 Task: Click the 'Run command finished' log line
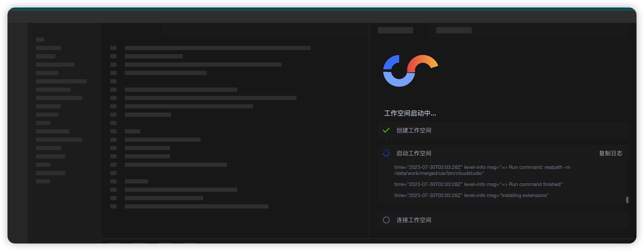point(478,184)
